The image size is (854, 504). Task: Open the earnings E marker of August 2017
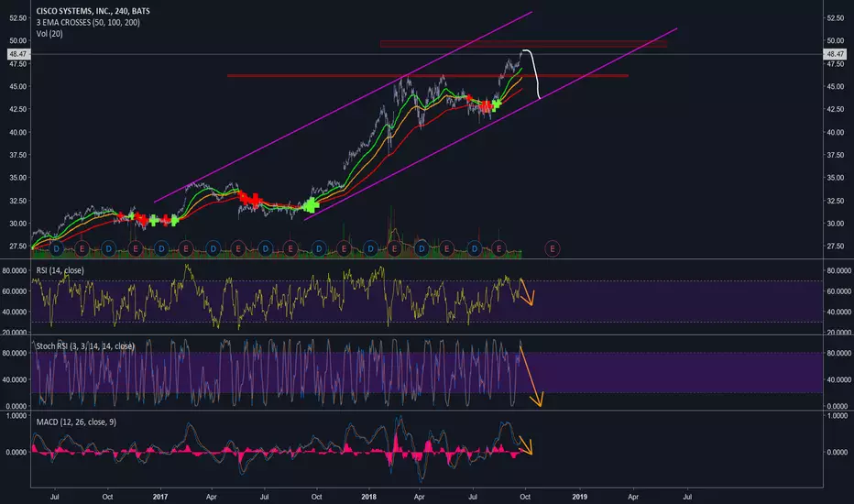pos(290,249)
